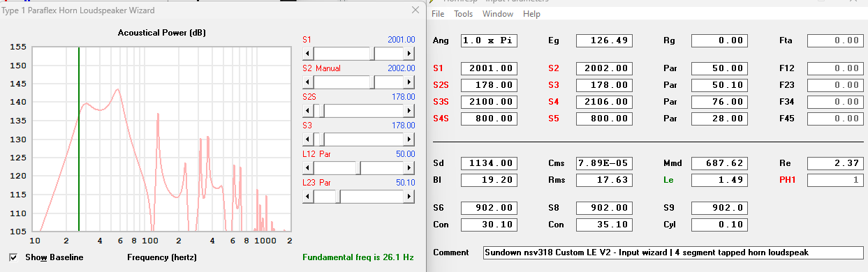Click the PH1 field
868x272 pixels.
835,180
